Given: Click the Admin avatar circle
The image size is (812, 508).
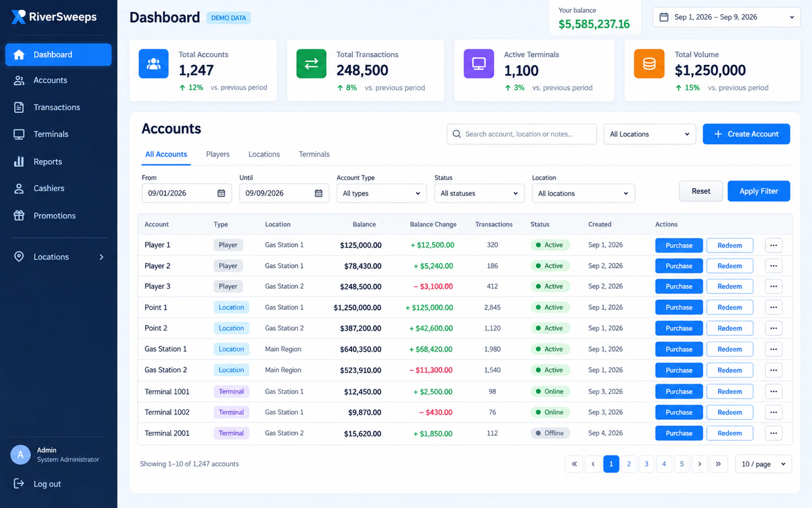Looking at the screenshot, I should [x=20, y=455].
